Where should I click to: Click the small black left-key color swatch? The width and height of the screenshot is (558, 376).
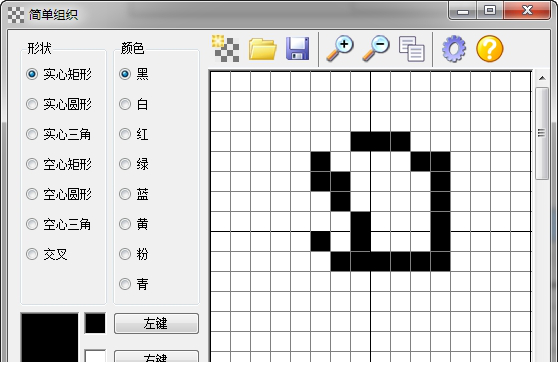point(95,323)
